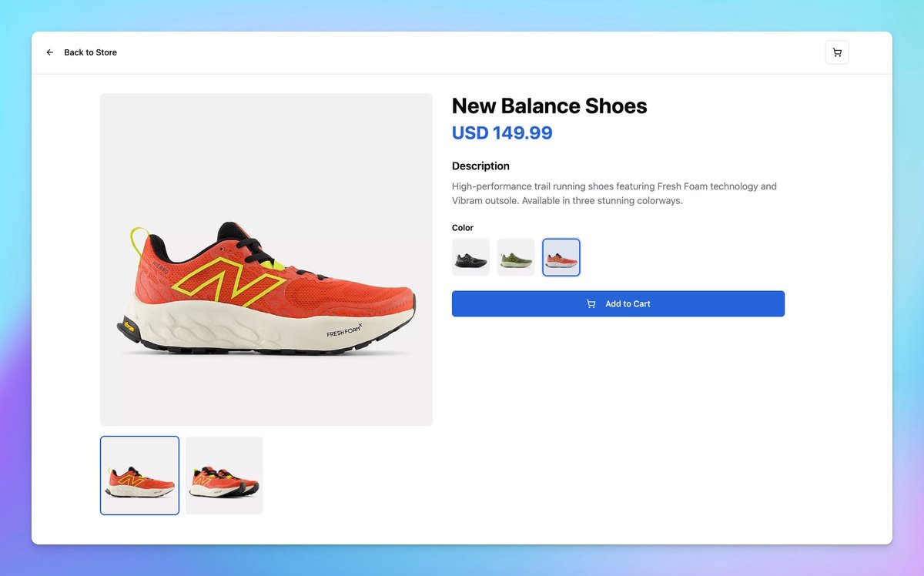This screenshot has width=924, height=576.
Task: Choose the green shoe color swatch
Action: (x=516, y=257)
